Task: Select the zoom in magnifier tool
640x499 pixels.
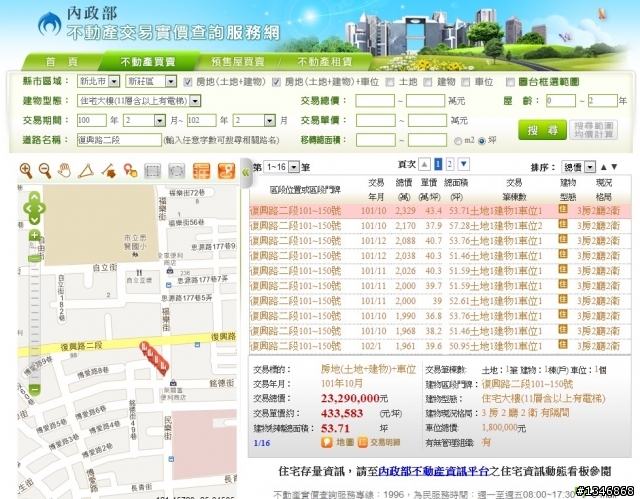Action: click(x=26, y=171)
